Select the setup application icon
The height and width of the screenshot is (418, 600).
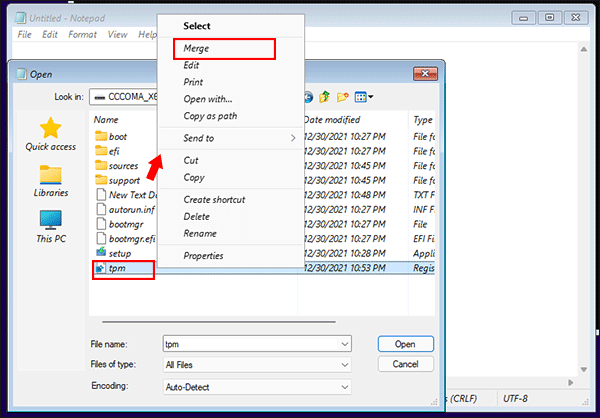tap(100, 253)
